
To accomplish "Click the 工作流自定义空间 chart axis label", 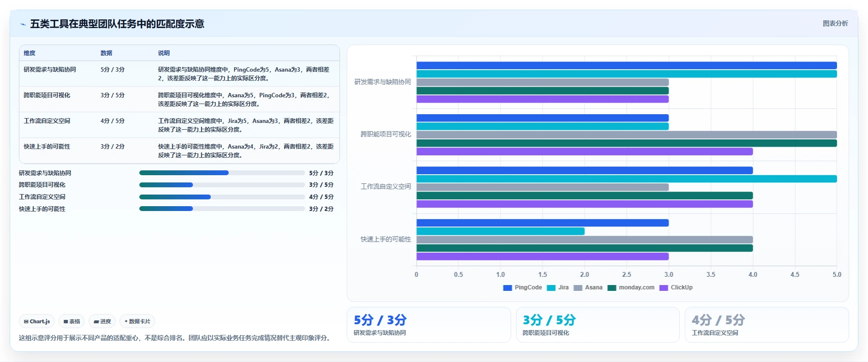I will coord(385,186).
